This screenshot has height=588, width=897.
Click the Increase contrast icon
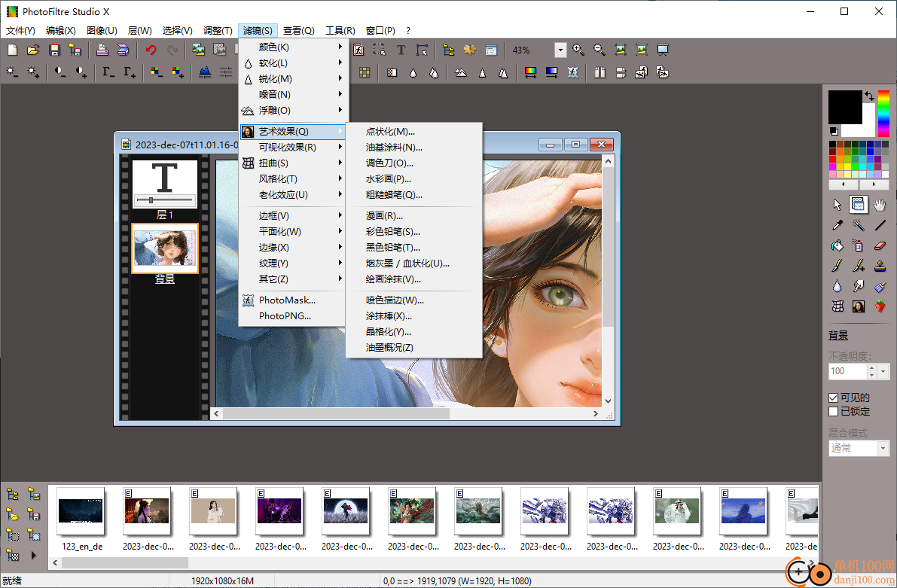pos(81,72)
